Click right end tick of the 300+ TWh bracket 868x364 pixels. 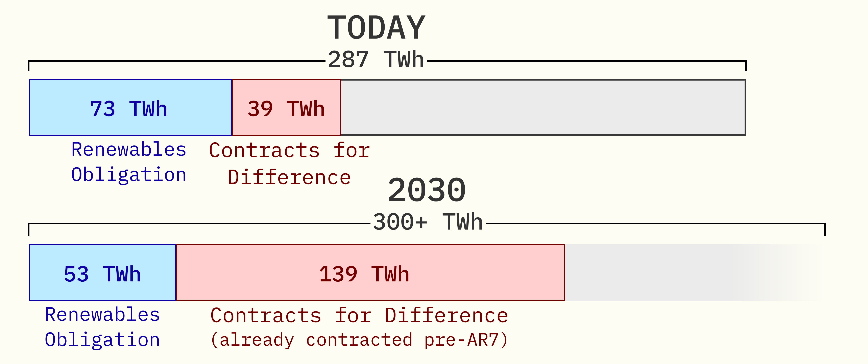(824, 229)
